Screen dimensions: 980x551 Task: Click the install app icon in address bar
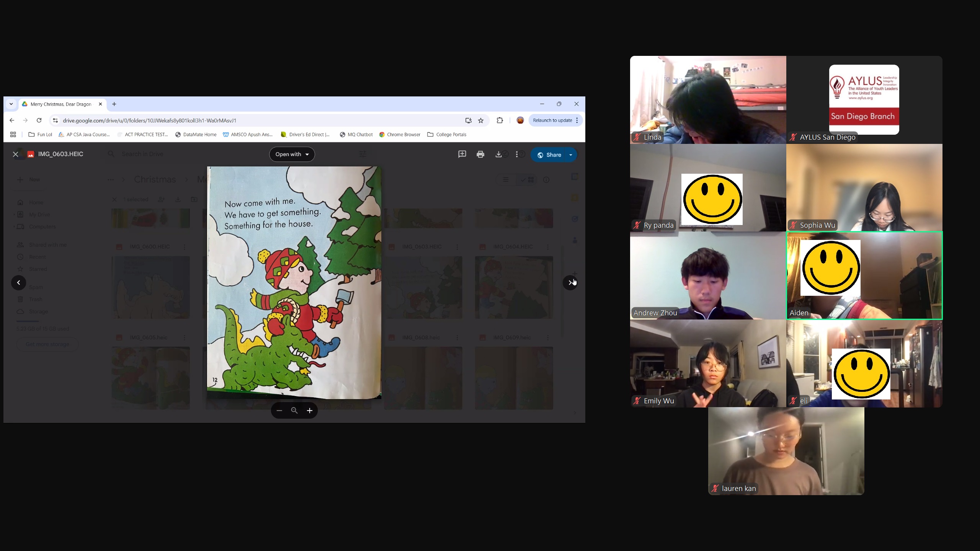[x=468, y=121]
